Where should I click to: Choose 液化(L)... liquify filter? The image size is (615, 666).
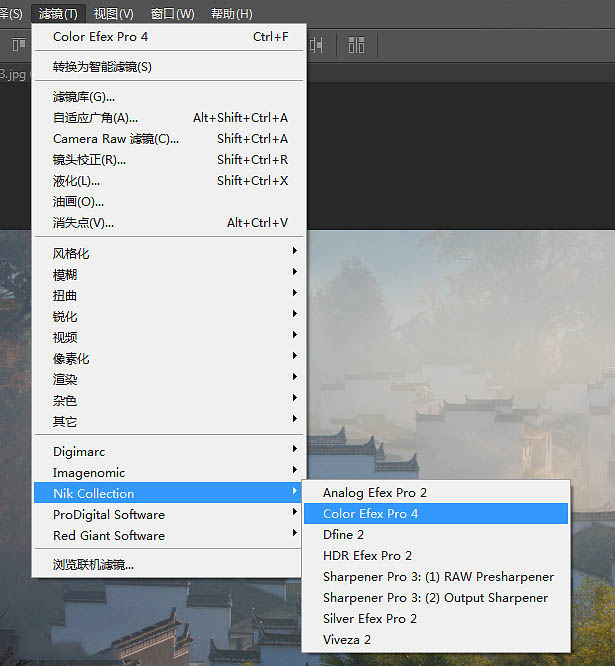(77, 181)
